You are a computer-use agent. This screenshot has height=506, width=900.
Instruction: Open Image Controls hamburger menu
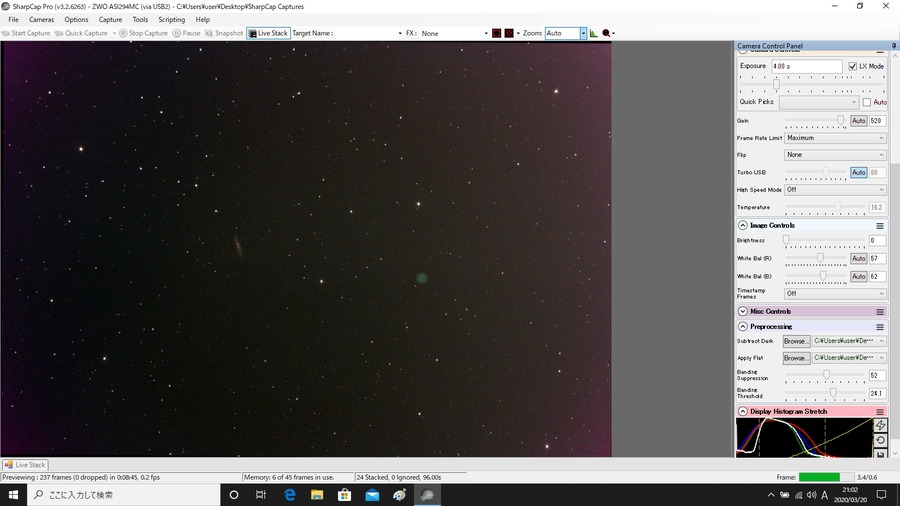tap(880, 225)
